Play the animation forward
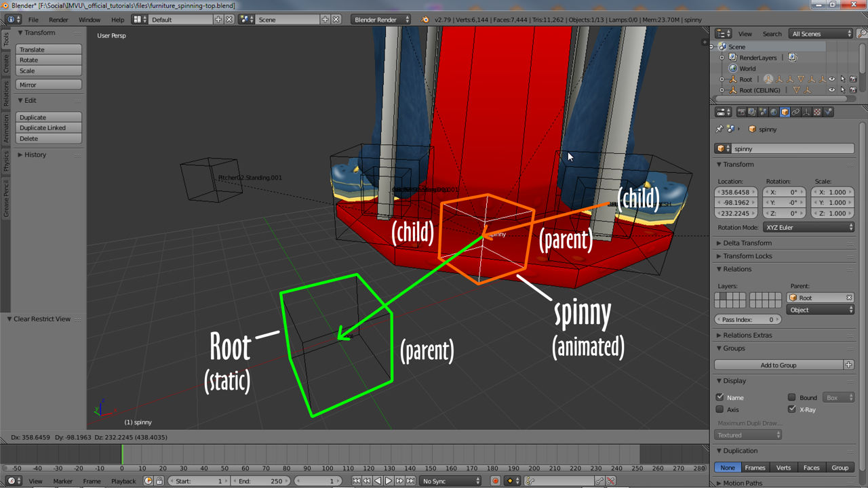The height and width of the screenshot is (488, 868). click(x=389, y=481)
